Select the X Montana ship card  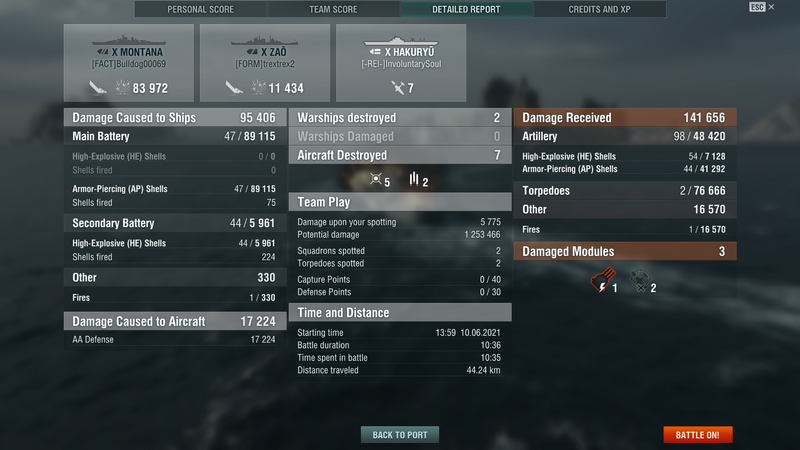[129, 63]
